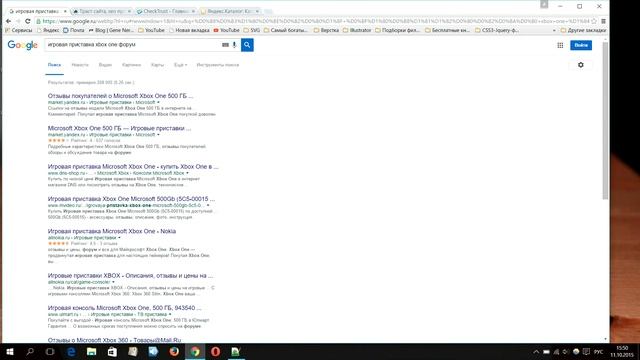Focus the Google search query field
640x360 pixels.
133,45
